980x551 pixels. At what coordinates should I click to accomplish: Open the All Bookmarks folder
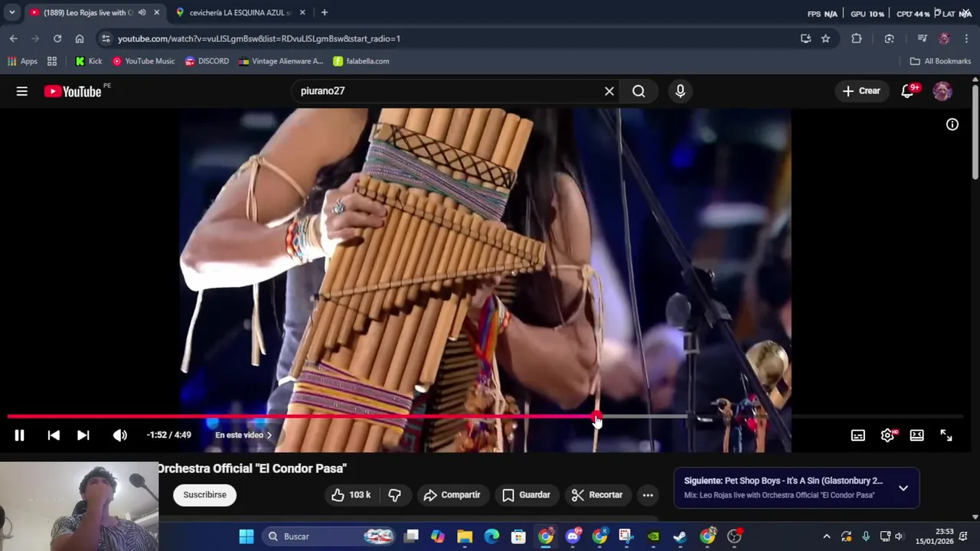940,61
